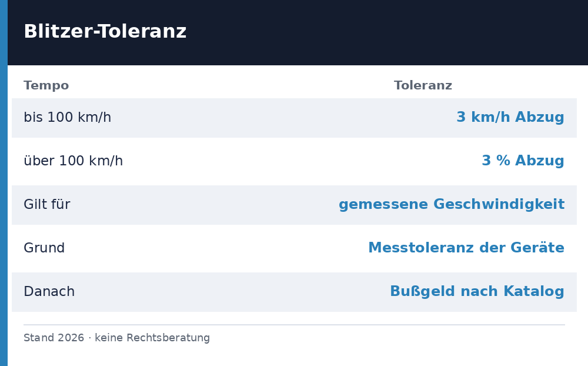The image size is (588, 366).
Task: Click the 'Gilt für' row label
Action: pyautogui.click(x=47, y=205)
